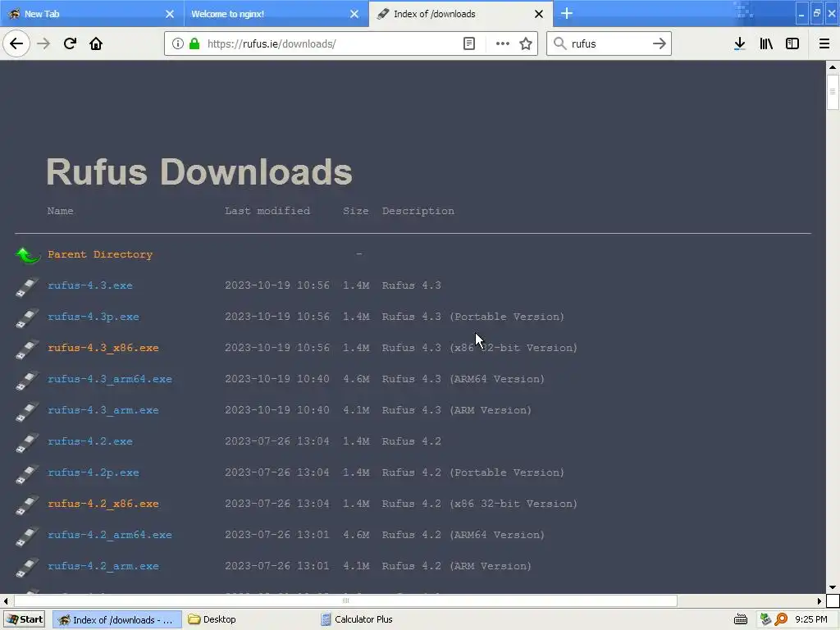
Task: Submit the rufus search with arrow
Action: coord(660,43)
